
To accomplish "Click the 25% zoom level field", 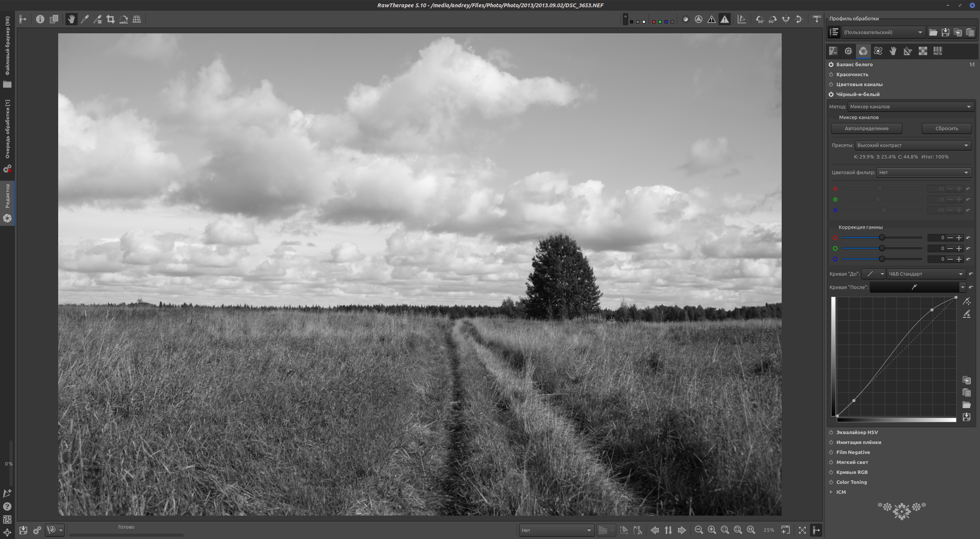I will 768,530.
